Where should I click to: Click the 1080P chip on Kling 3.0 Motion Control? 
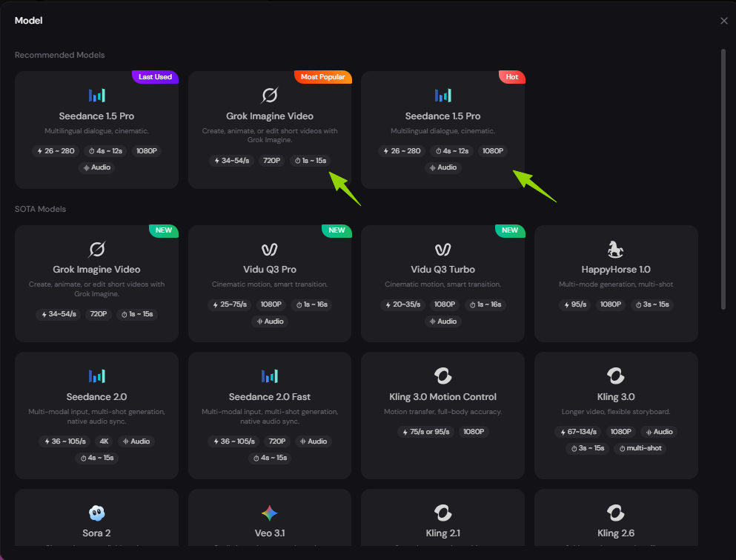(x=474, y=432)
